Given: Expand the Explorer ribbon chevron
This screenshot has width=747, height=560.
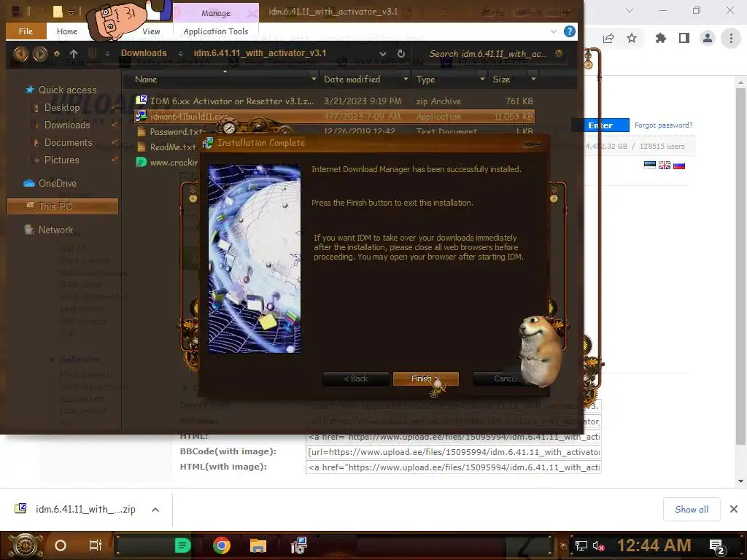Looking at the screenshot, I should (553, 31).
